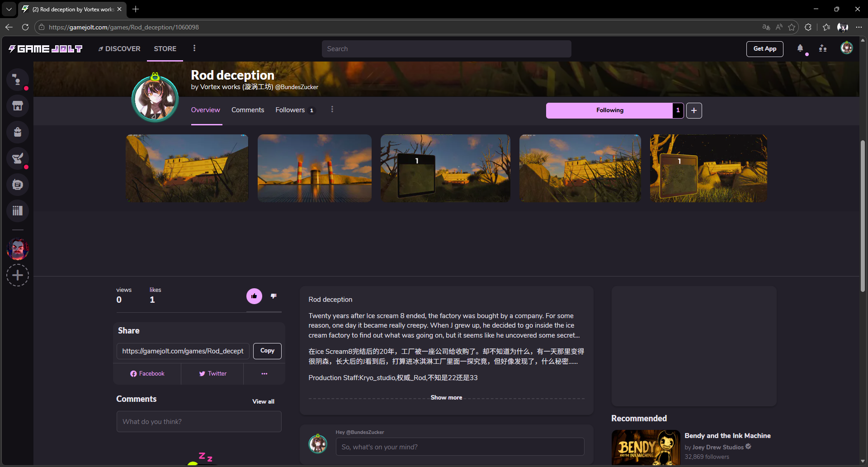Viewport: 868px width, 467px height.
Task: Click the Get App button
Action: [x=765, y=49]
